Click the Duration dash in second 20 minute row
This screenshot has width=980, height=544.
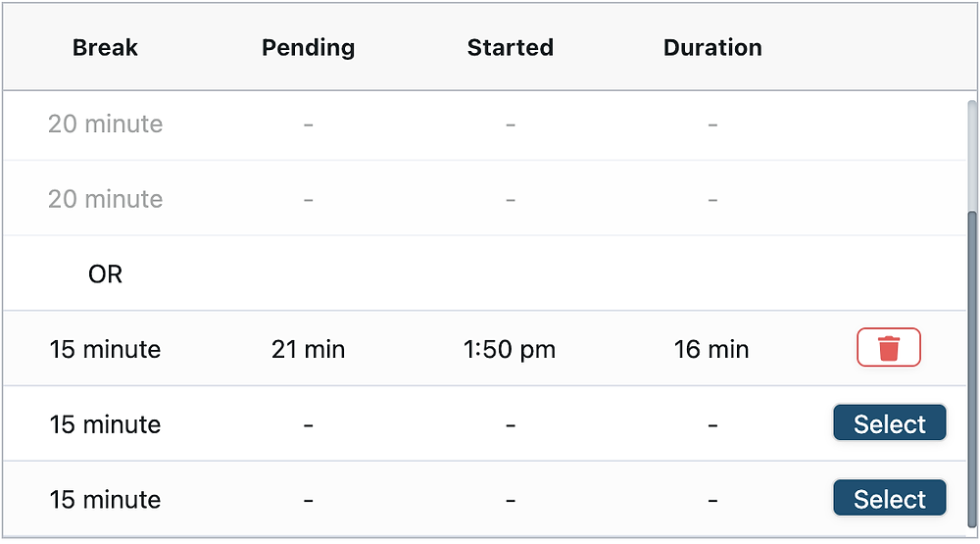pos(712,200)
